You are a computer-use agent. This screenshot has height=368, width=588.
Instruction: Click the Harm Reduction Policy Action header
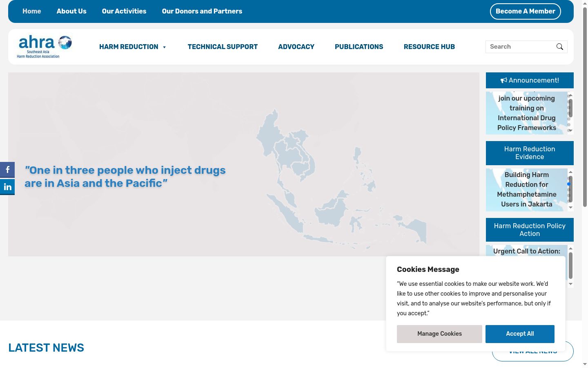tap(530, 230)
